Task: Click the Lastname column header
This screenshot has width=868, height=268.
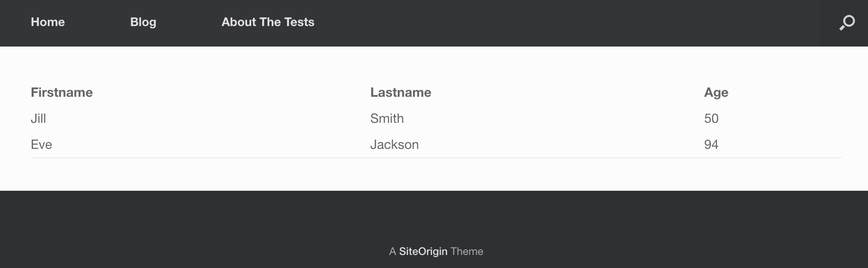Action: (401, 93)
